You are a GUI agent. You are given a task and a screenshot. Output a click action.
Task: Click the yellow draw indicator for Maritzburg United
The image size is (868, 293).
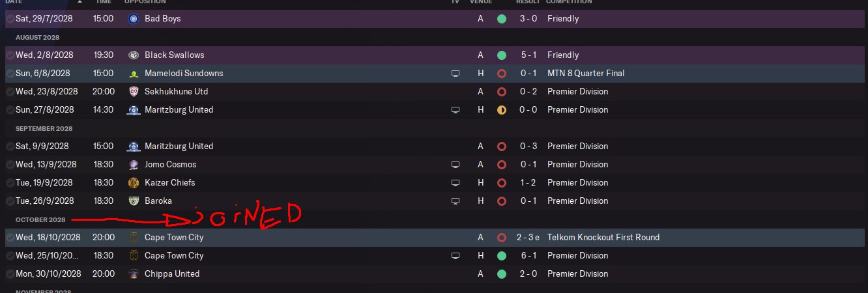(x=501, y=110)
